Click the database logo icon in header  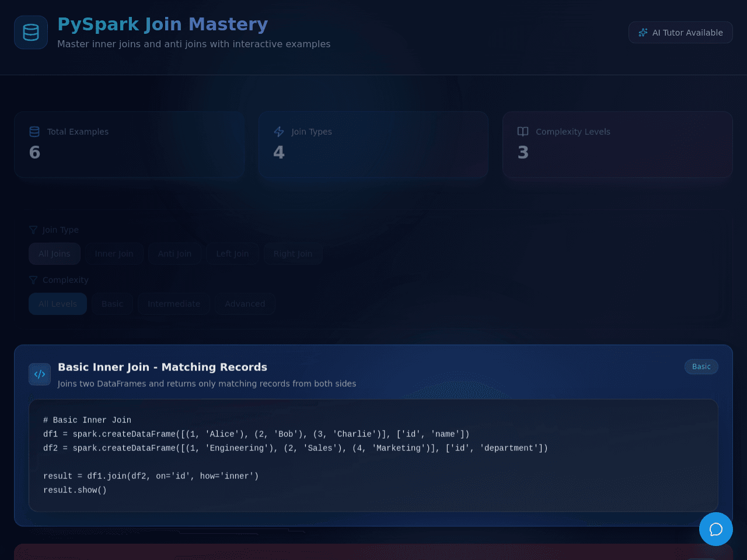coord(31,33)
